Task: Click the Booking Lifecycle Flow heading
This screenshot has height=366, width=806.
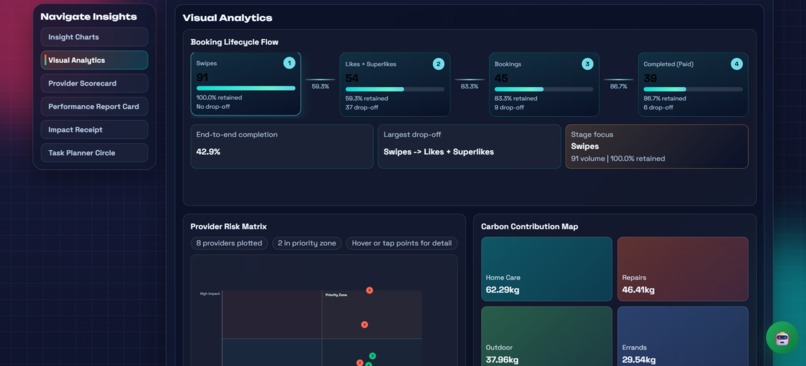Action: coord(234,42)
